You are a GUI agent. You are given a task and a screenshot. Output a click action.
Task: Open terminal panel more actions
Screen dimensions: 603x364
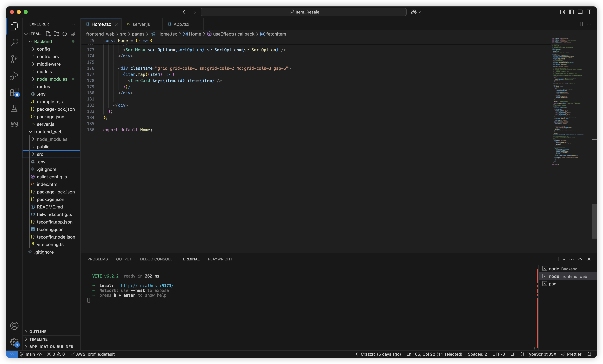pyautogui.click(x=571, y=259)
